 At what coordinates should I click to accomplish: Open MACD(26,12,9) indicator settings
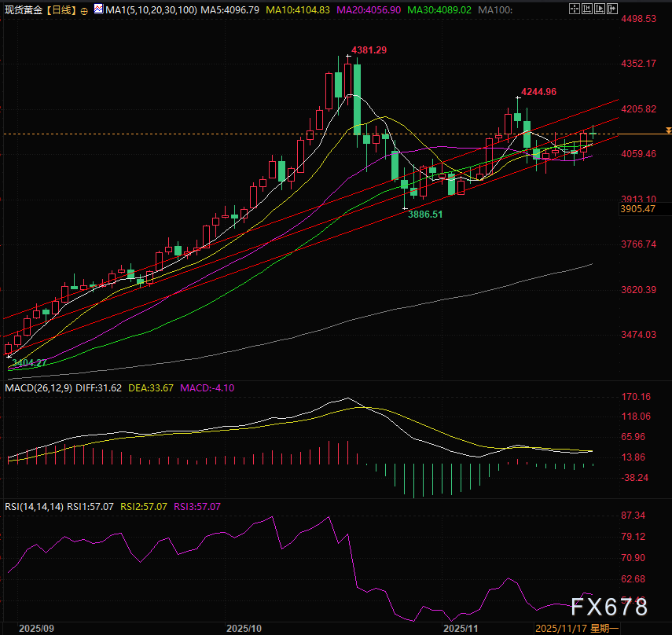coord(39,387)
